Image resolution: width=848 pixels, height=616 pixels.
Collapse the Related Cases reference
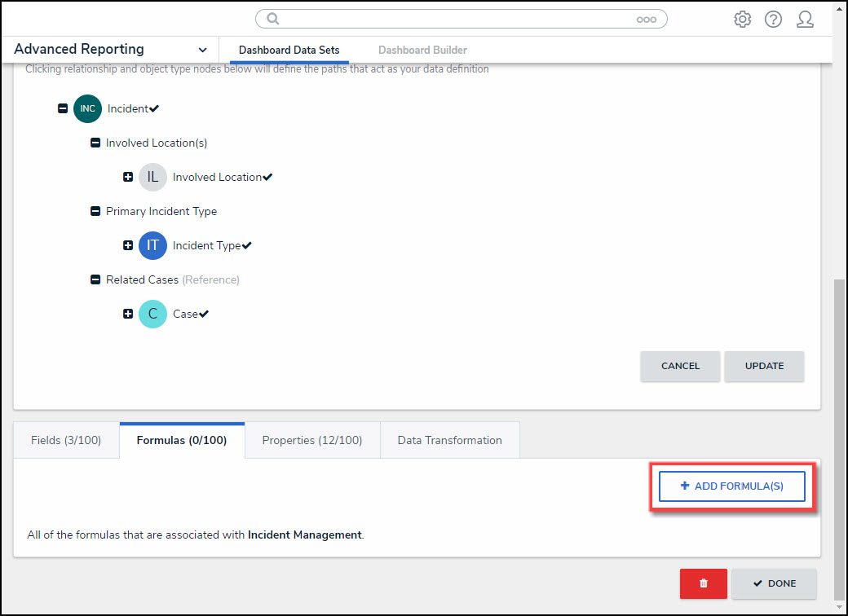pos(95,280)
